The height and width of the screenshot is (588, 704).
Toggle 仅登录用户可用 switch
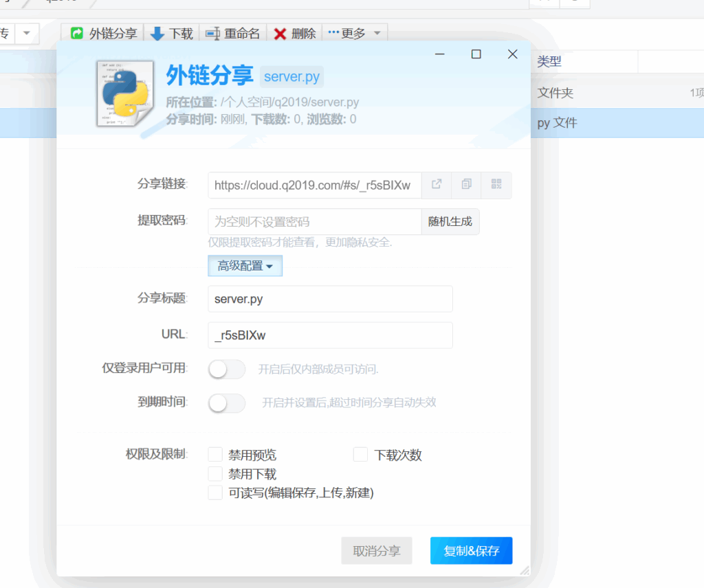(x=227, y=369)
